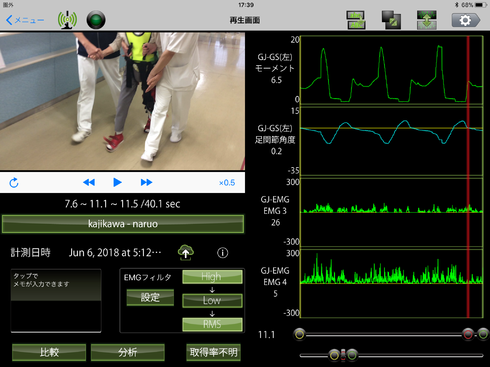This screenshot has width=490, height=367.
Task: Select the 11.1 time value beside the slider
Action: tap(266, 335)
